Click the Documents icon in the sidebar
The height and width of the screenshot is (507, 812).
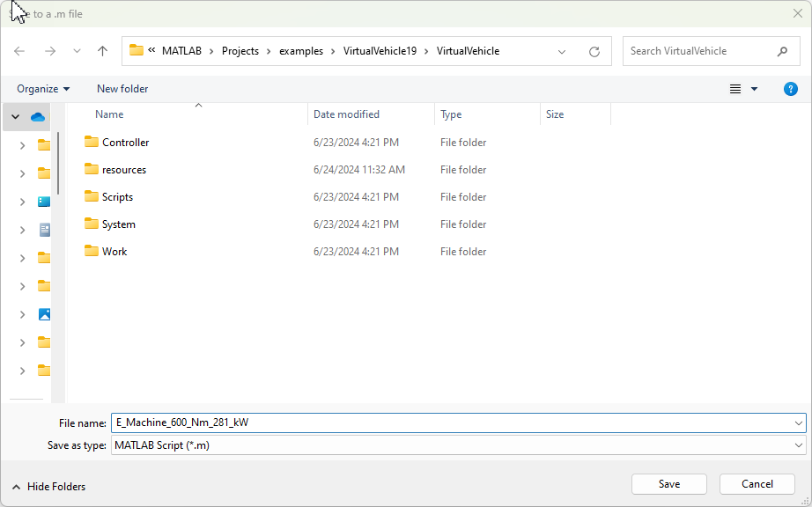[x=44, y=229]
